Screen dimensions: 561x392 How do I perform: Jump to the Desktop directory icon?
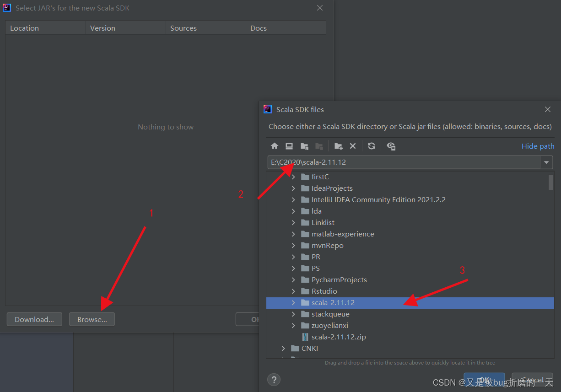coord(289,146)
